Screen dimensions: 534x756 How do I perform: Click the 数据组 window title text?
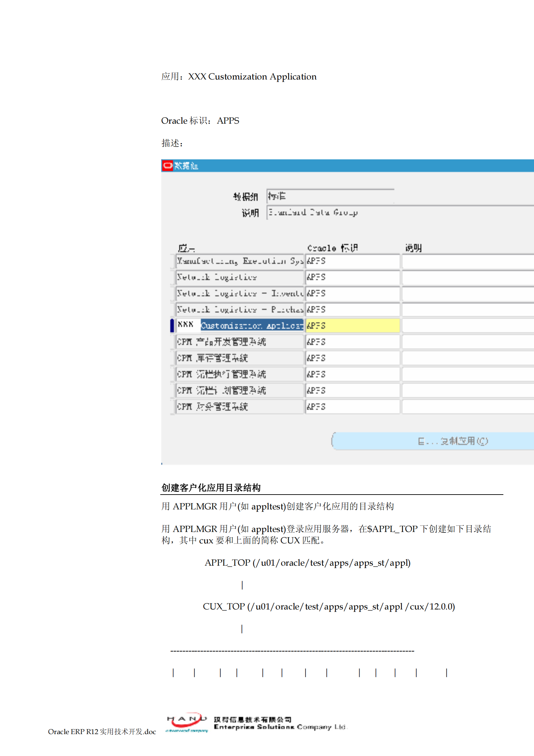point(186,166)
